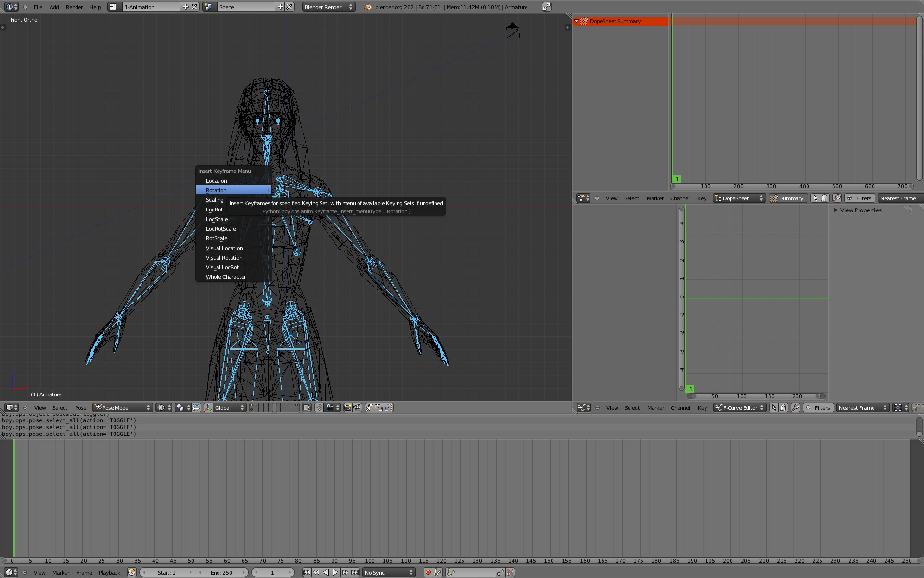Enable the cursor arrow toggle in DopeSheet header
Viewport: 924px width, 578px height.
point(815,198)
